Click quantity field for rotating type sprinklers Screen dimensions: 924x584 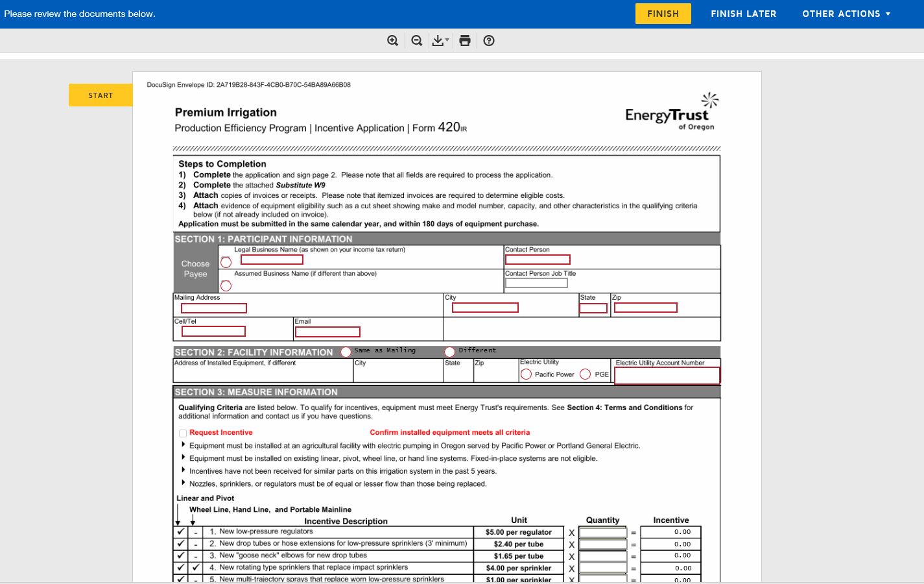(603, 568)
